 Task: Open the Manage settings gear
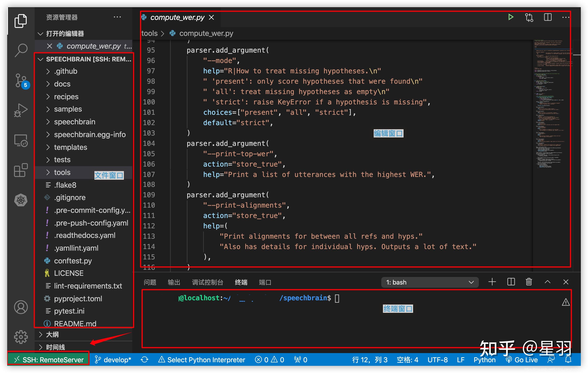click(x=21, y=337)
